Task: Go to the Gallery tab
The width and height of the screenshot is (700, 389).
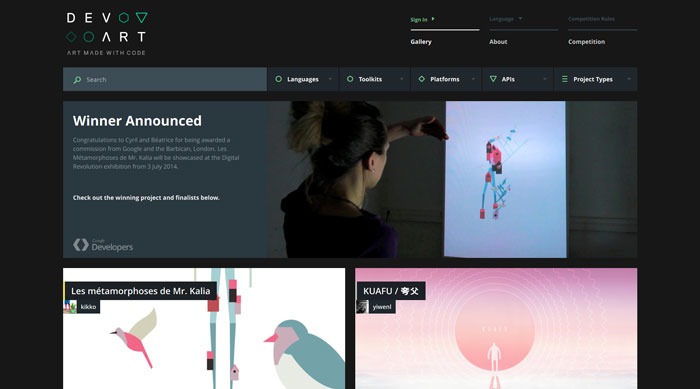Action: [421, 42]
